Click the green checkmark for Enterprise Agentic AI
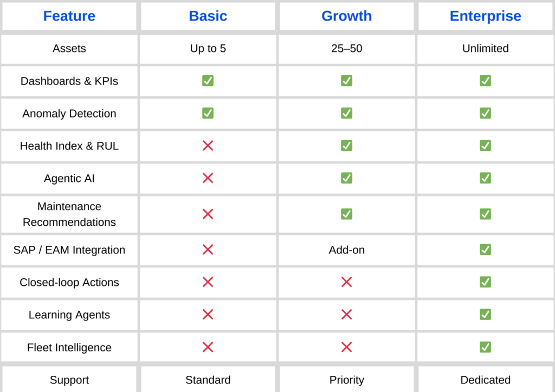 pyautogui.click(x=485, y=178)
